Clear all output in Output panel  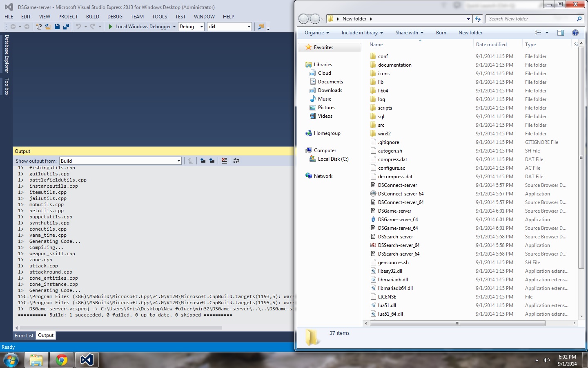point(224,161)
